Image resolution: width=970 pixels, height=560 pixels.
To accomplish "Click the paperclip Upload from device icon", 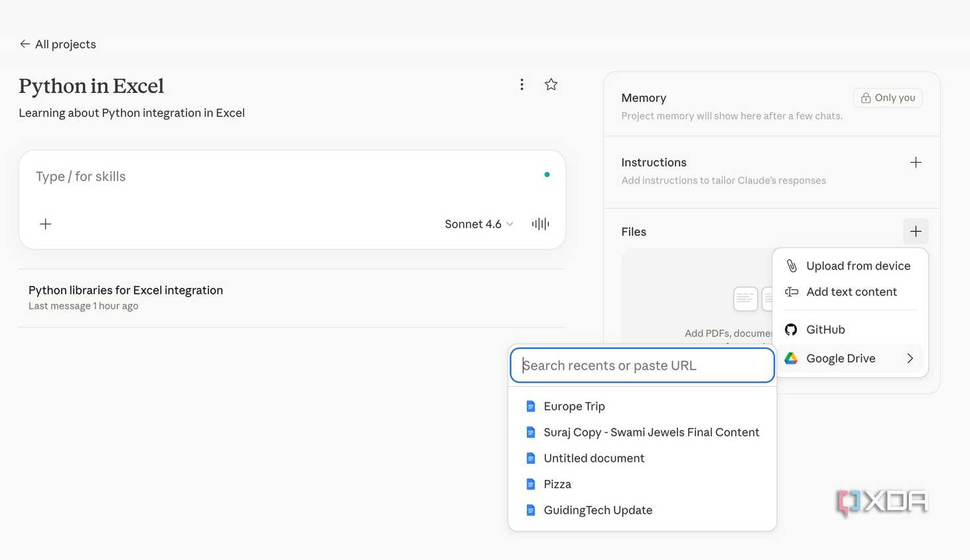I will pyautogui.click(x=792, y=266).
